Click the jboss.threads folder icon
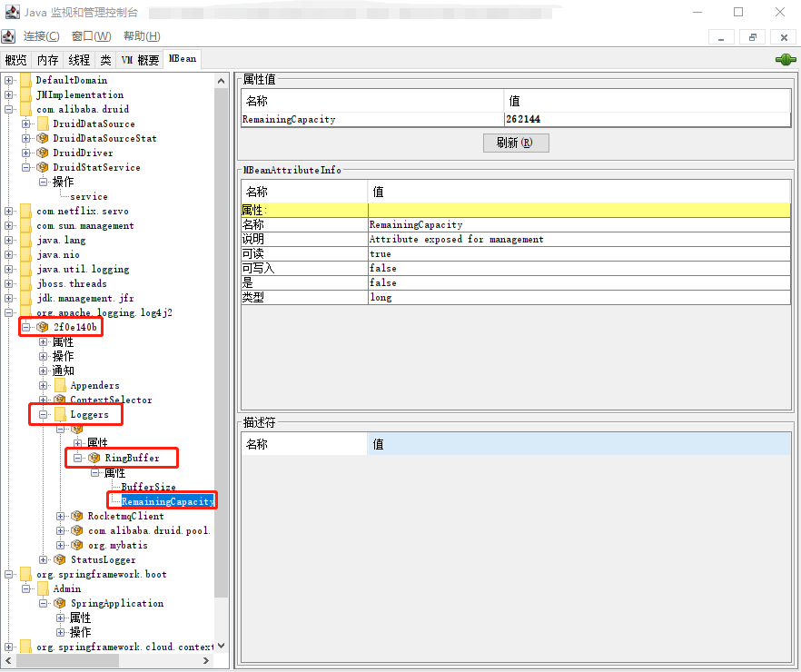 [x=25, y=283]
